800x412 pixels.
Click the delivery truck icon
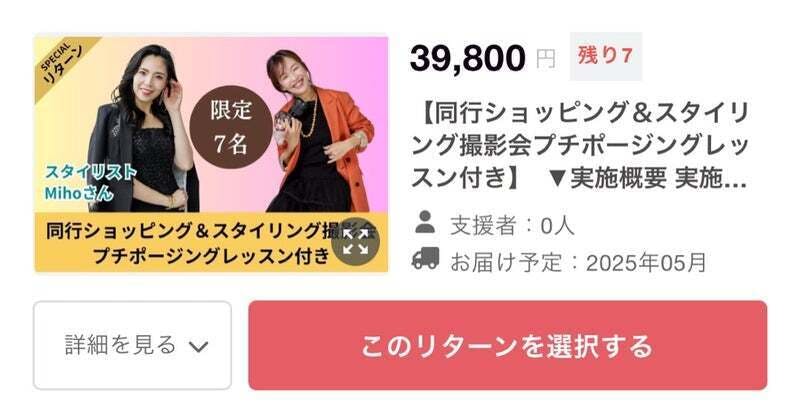pyautogui.click(x=425, y=258)
